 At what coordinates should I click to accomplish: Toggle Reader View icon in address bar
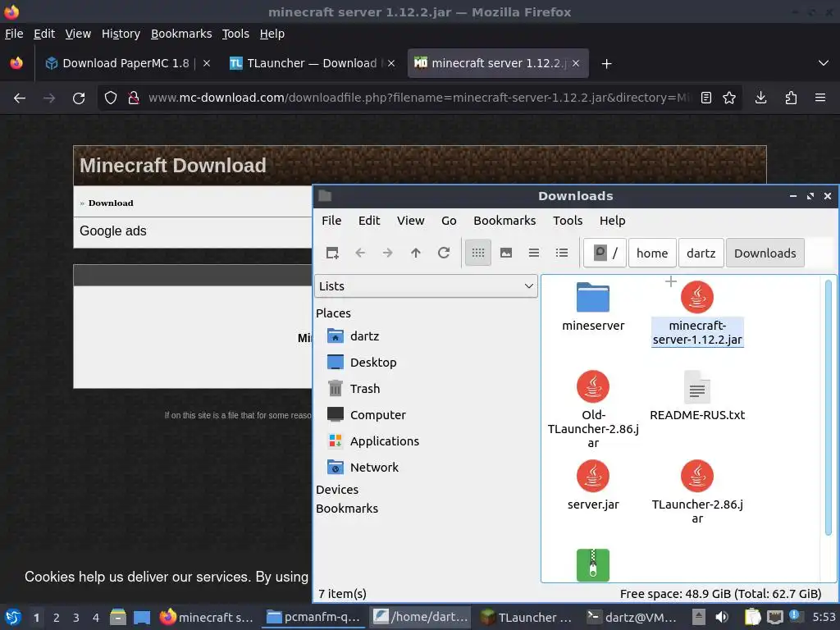coord(706,98)
